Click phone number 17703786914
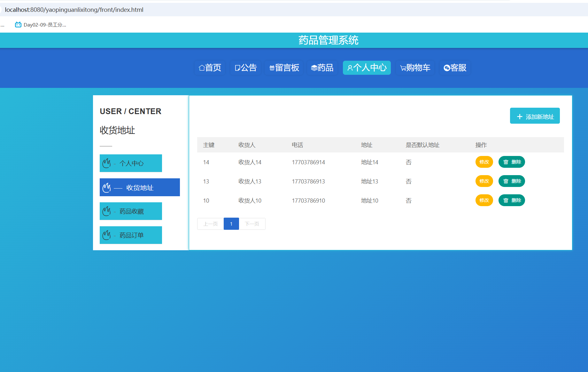The height and width of the screenshot is (372, 588). (x=308, y=162)
